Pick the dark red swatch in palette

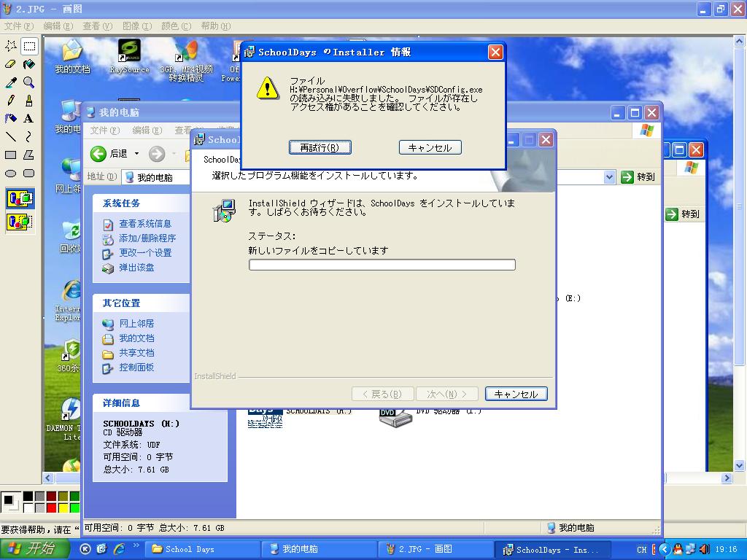52,496
